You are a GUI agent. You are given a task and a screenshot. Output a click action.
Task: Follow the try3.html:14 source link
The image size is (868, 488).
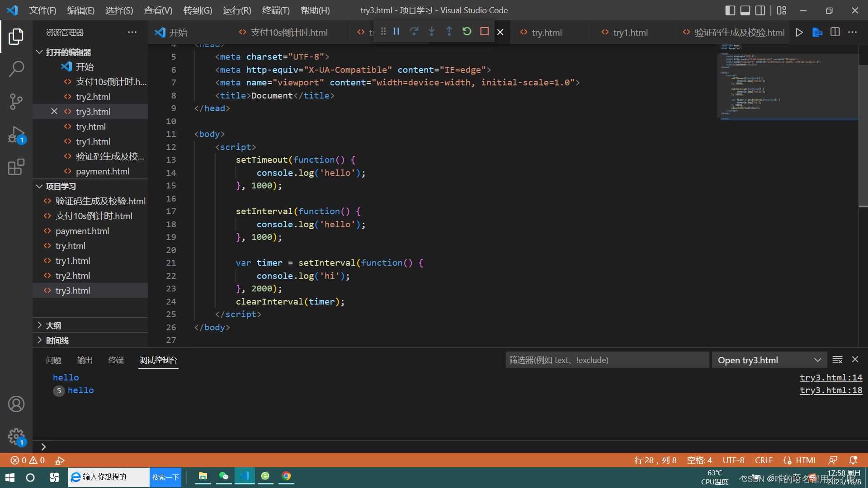coord(831,377)
